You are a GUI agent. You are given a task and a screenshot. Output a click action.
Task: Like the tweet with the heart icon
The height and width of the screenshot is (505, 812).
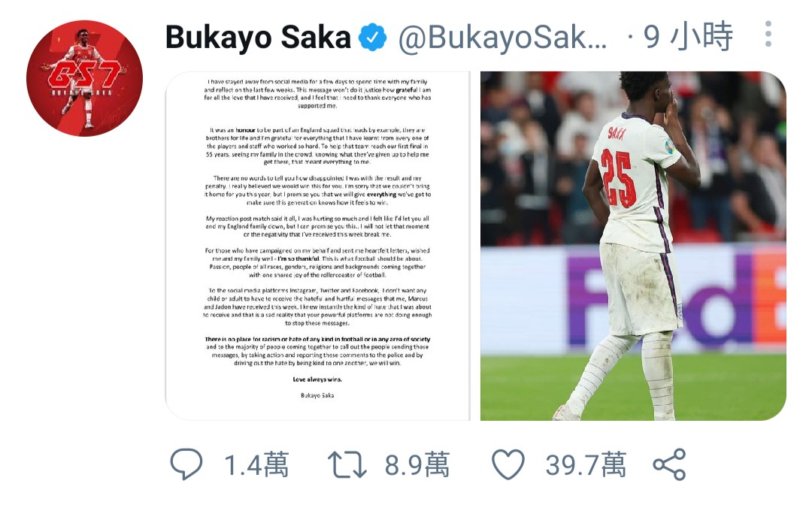click(x=508, y=464)
